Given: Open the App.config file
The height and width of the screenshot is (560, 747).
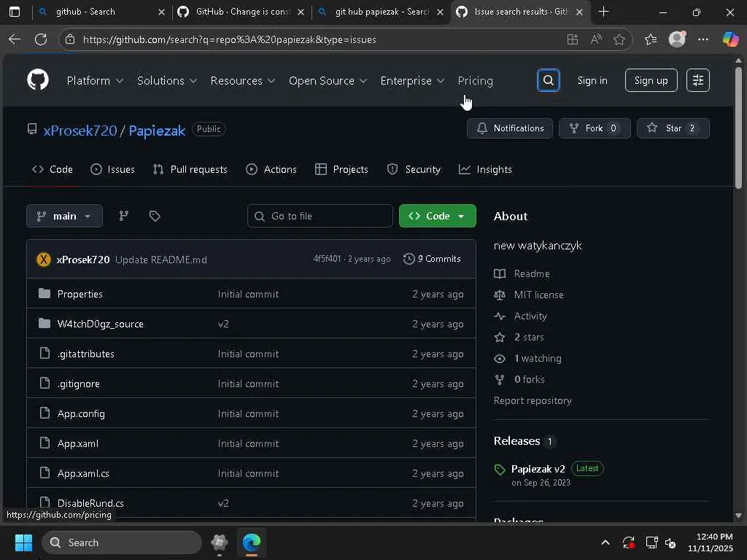Looking at the screenshot, I should (81, 413).
